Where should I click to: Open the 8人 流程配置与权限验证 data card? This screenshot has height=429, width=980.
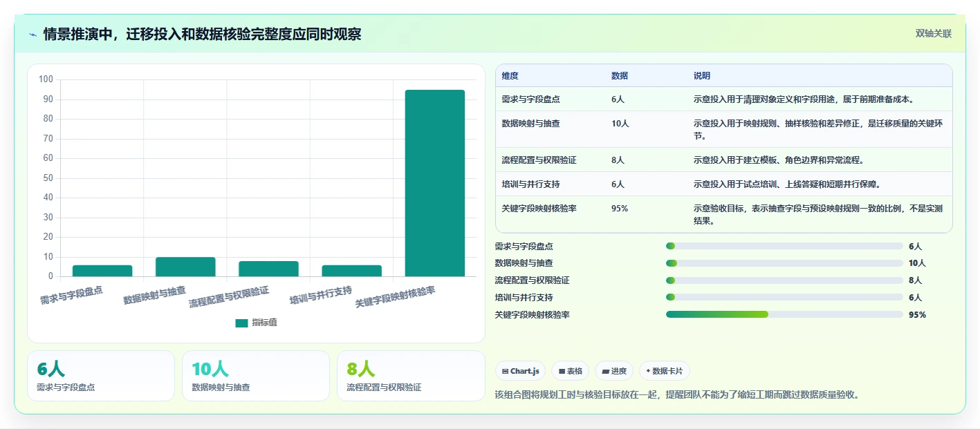click(x=411, y=376)
